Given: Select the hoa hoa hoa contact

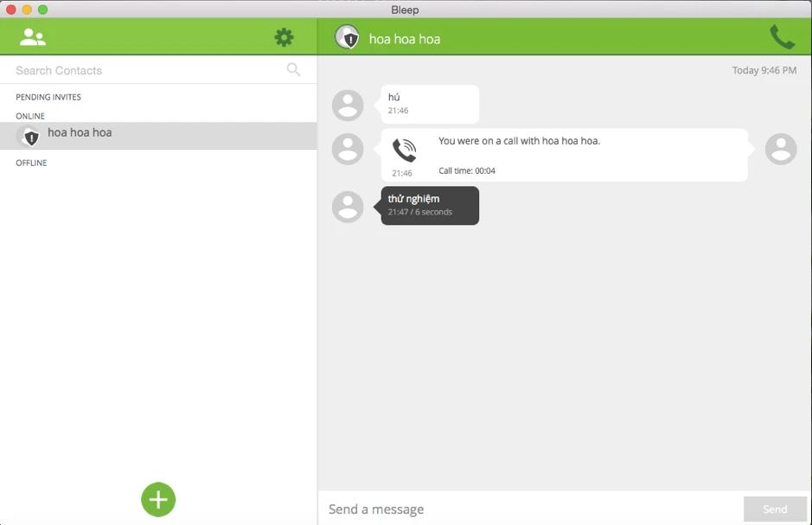Looking at the screenshot, I should point(158,136).
